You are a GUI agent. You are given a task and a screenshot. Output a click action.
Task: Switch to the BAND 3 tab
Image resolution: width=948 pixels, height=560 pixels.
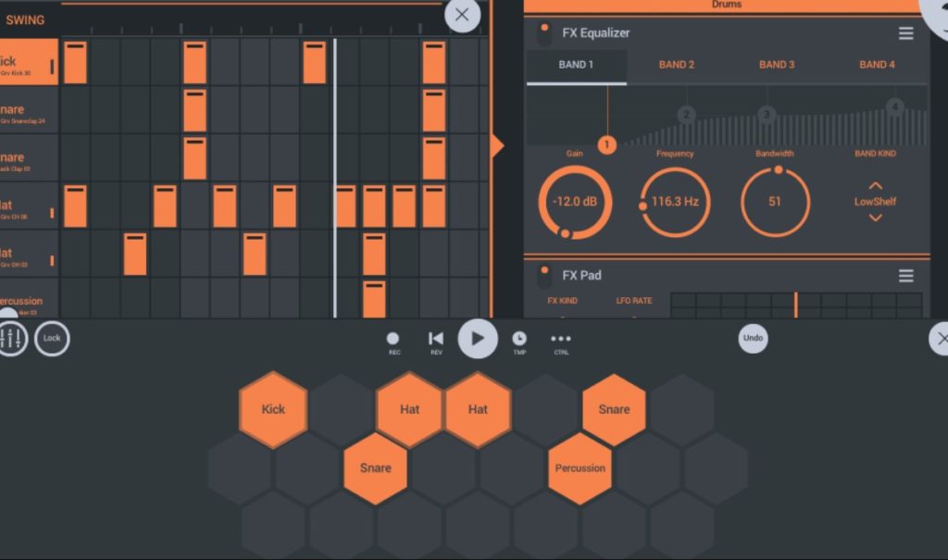[777, 64]
